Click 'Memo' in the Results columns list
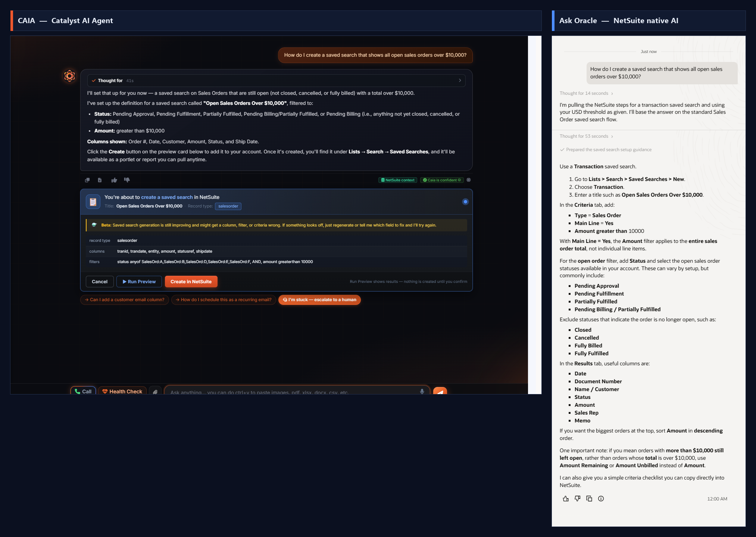 pyautogui.click(x=582, y=421)
